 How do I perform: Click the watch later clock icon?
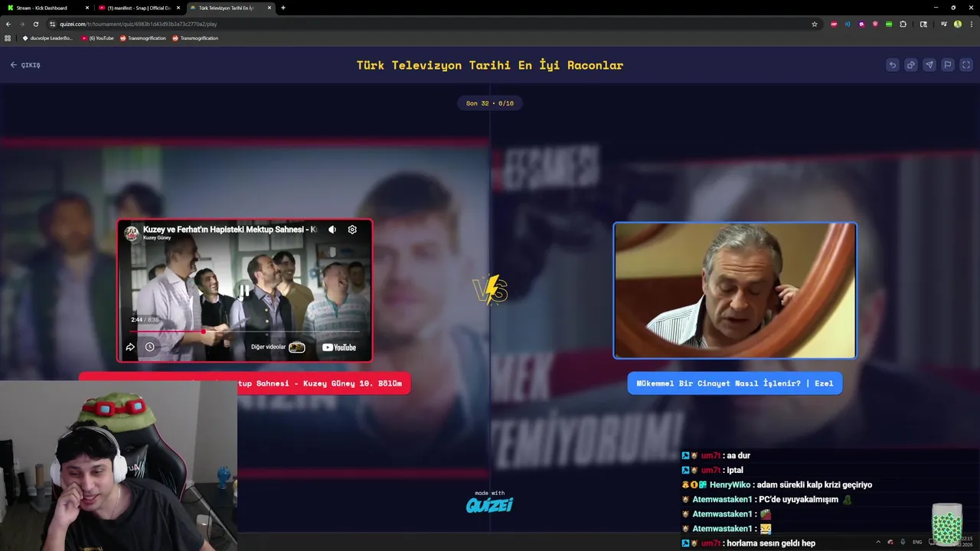coord(149,347)
